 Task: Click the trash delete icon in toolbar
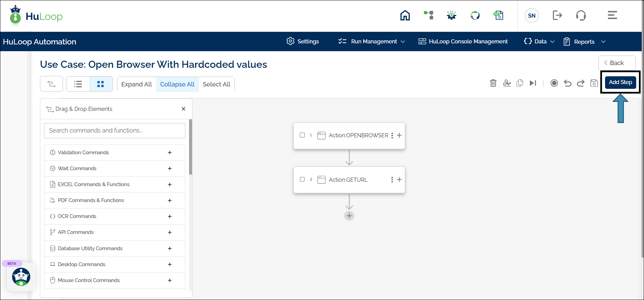[493, 83]
